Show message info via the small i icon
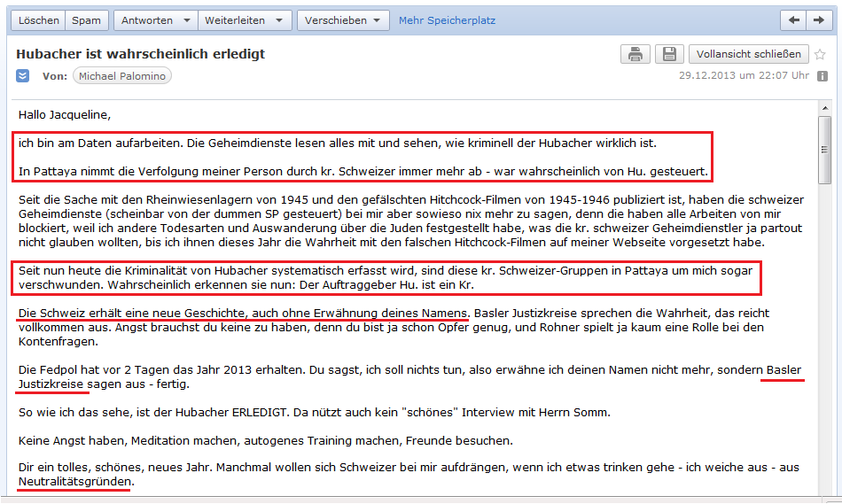 point(823,76)
